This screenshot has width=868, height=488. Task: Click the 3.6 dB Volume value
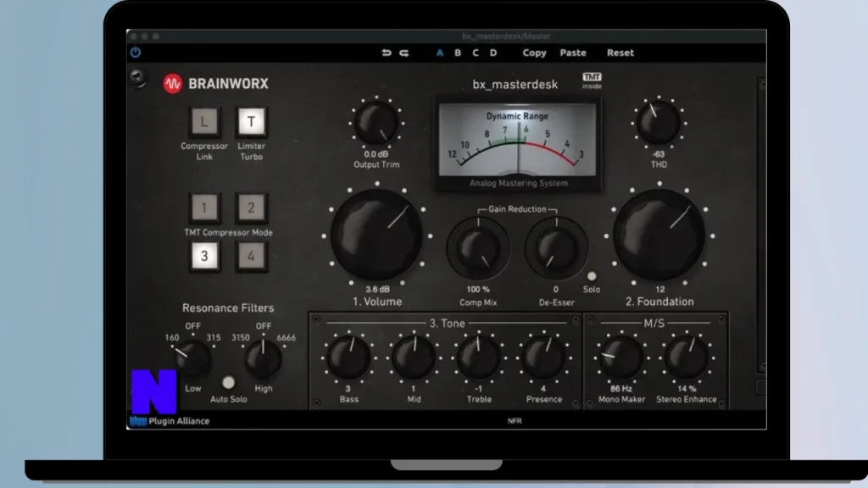click(377, 290)
